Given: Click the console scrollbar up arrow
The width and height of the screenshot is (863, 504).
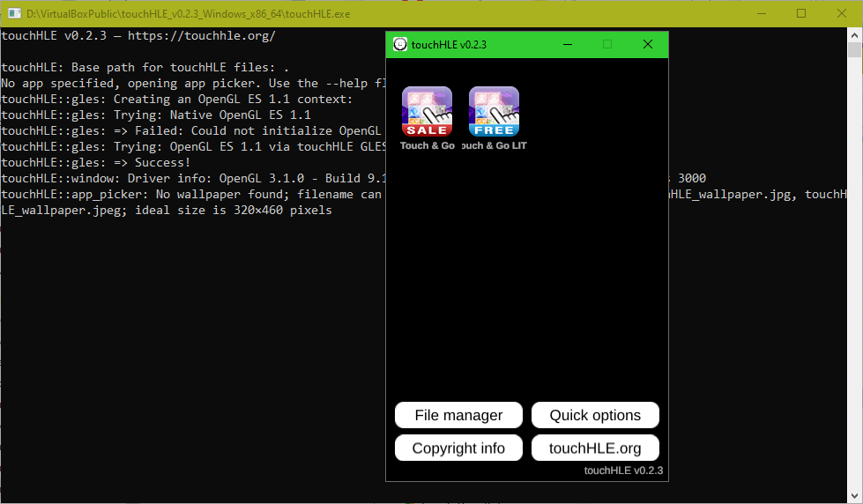Looking at the screenshot, I should (854, 35).
